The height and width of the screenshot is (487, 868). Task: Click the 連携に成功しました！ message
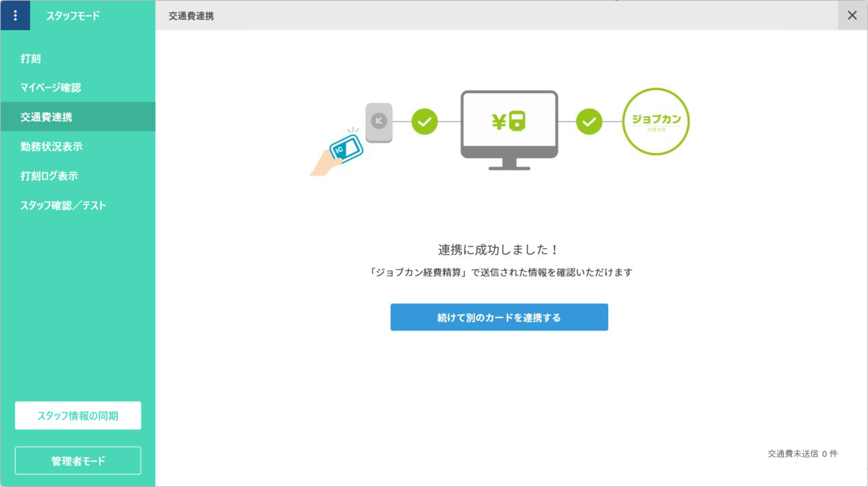(499, 250)
